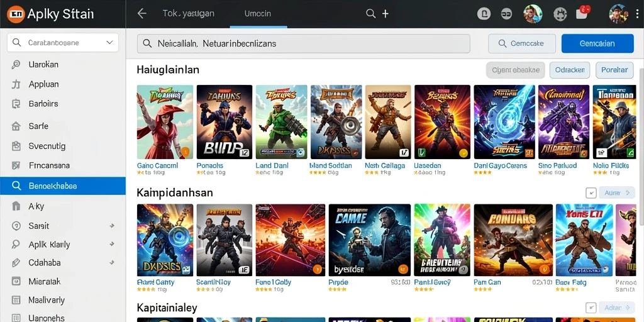This screenshot has height=322, width=644.
Task: Click the magnifier icon in Neticallaln search bar
Action: [x=147, y=43]
